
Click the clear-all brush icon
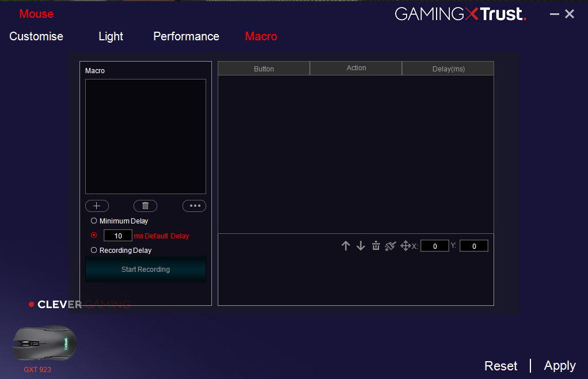(390, 246)
